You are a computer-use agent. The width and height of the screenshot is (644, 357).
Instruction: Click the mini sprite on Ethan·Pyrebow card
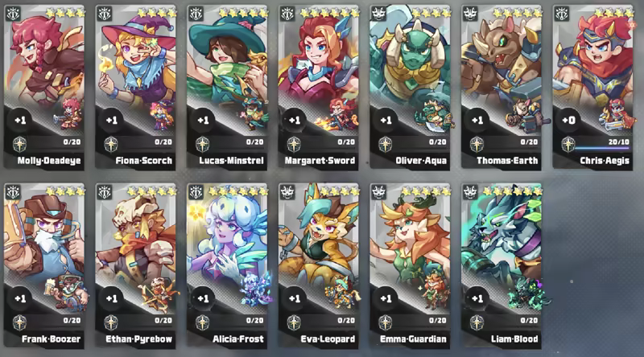[x=158, y=292]
